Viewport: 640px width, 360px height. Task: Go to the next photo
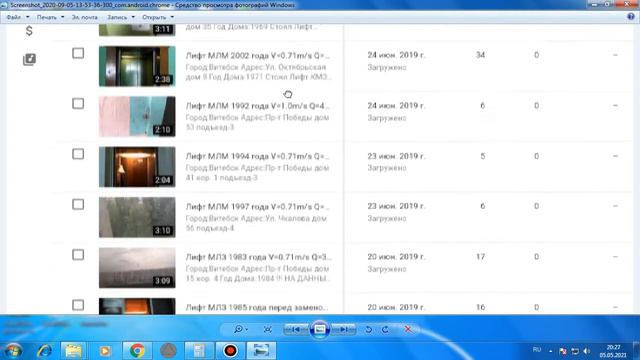(343, 329)
